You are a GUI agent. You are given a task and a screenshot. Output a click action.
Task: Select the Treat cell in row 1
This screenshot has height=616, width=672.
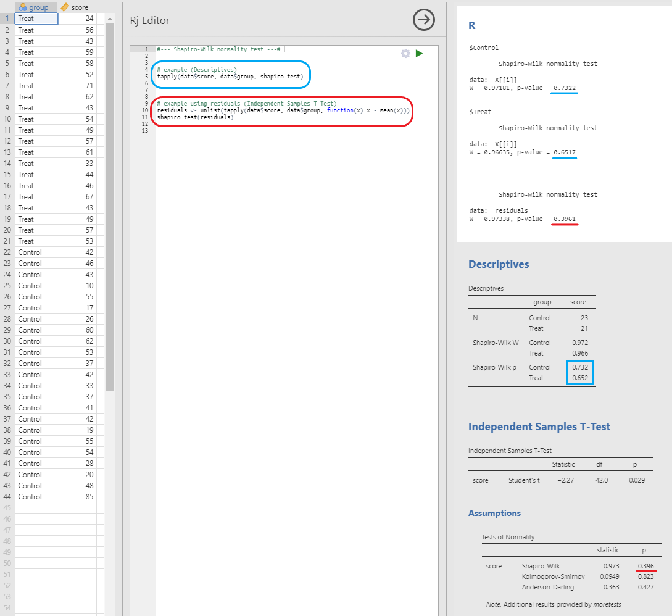point(36,19)
